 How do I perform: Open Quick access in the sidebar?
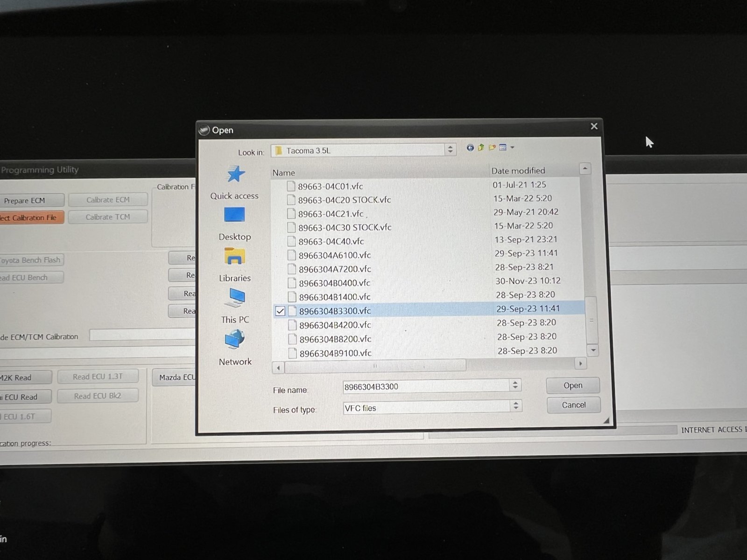(234, 182)
